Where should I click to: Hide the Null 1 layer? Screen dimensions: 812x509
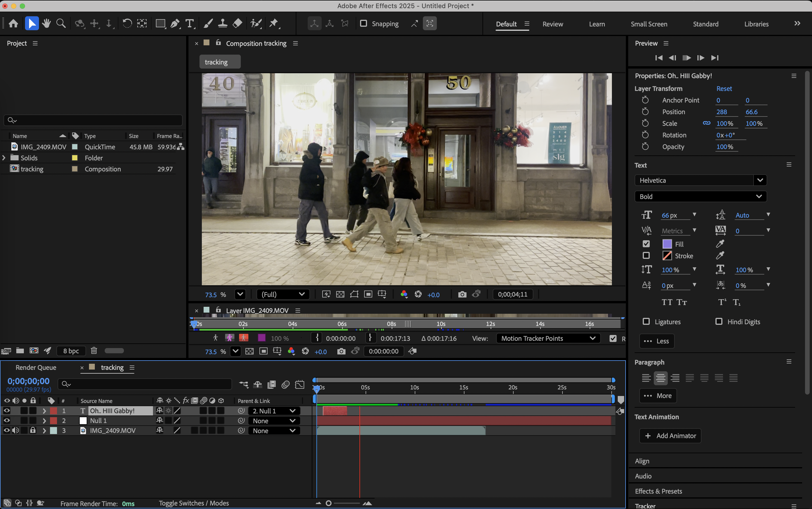[7, 420]
